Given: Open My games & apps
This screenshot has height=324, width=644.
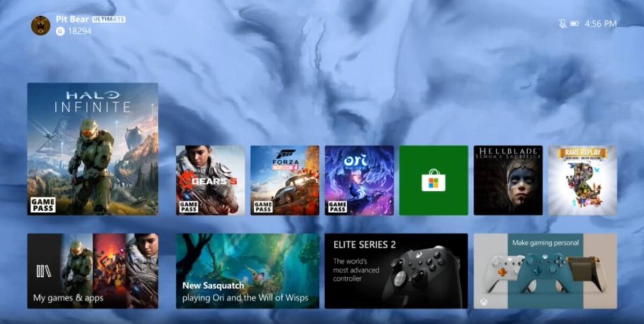Looking at the screenshot, I should point(93,271).
